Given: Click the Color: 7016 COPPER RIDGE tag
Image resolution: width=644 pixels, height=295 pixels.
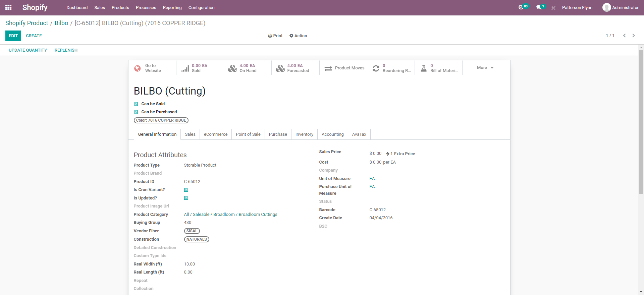Looking at the screenshot, I should point(161,120).
